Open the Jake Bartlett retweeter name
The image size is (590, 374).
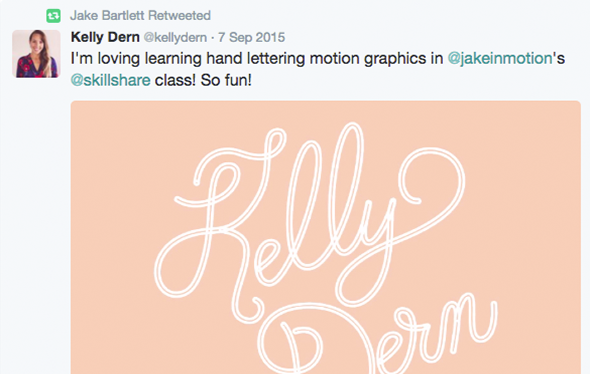click(x=107, y=16)
